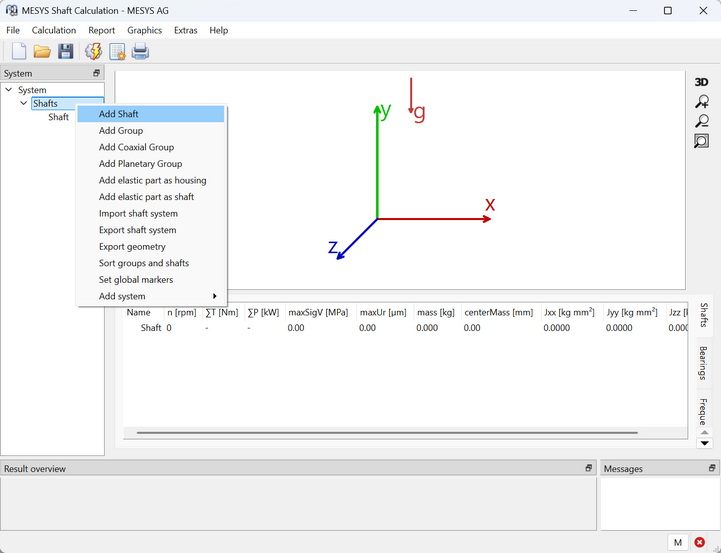Switch to 3D view
Screen dimensions: 721x553
pyautogui.click(x=702, y=82)
